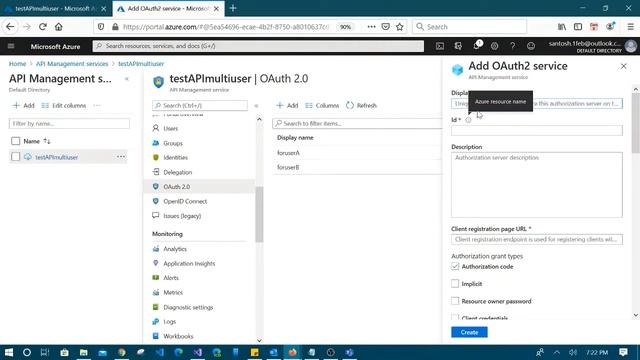Click the Firefox icon in the taskbar
Viewport: 640px width, 360px height.
coord(292,352)
